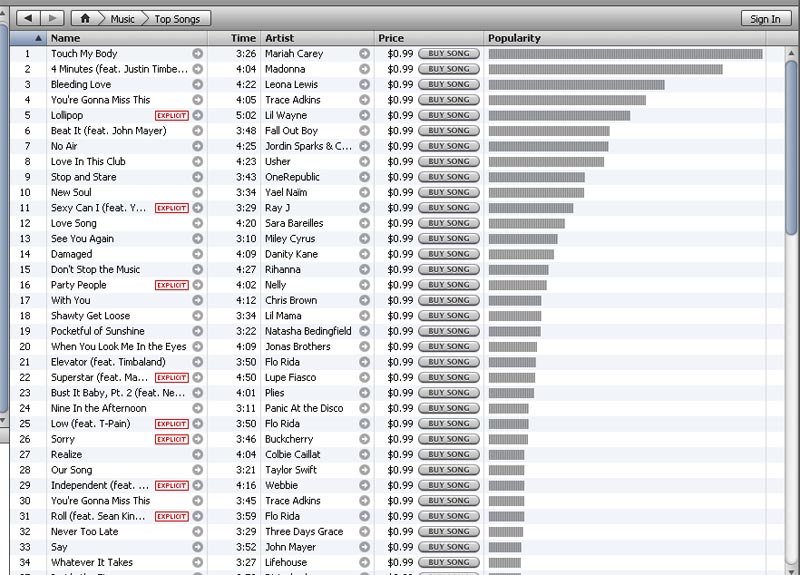This screenshot has width=800, height=575.
Task: Click arrow icon next to Yael Naïm
Action: (x=364, y=192)
